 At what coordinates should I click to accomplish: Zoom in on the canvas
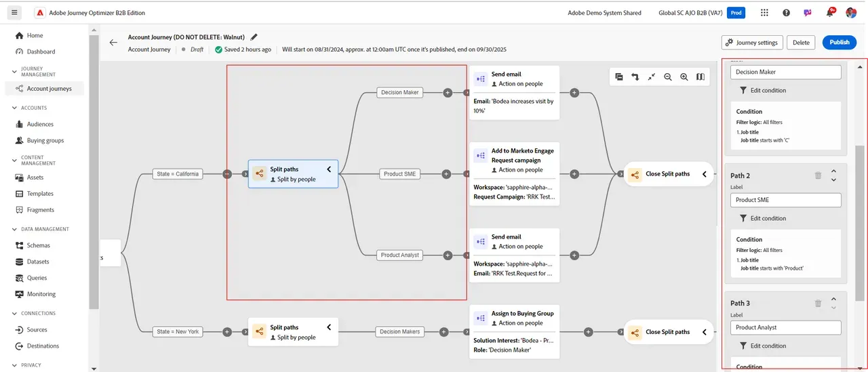point(684,77)
